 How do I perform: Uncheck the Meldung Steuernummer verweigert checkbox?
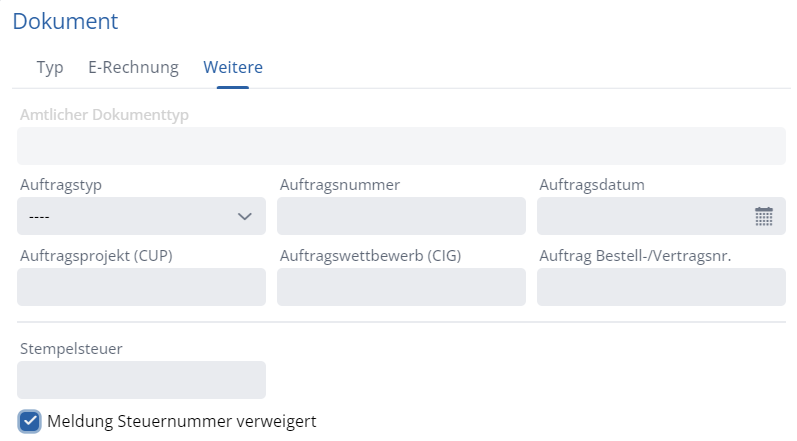30,421
